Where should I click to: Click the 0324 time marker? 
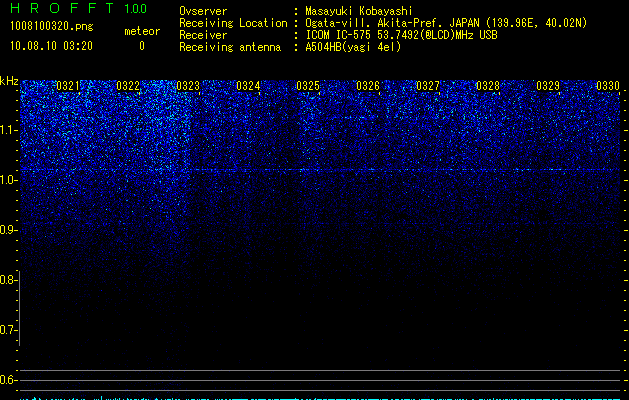tap(248, 86)
